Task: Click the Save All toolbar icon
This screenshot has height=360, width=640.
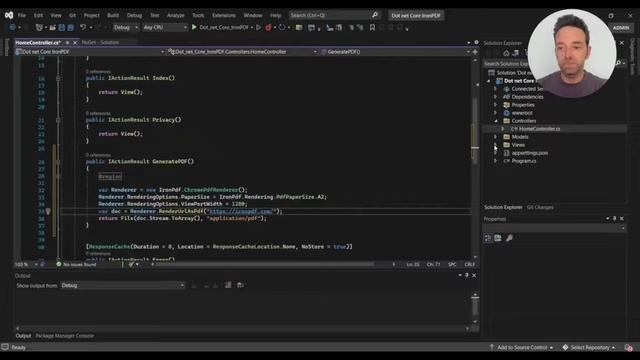Action: [71, 27]
